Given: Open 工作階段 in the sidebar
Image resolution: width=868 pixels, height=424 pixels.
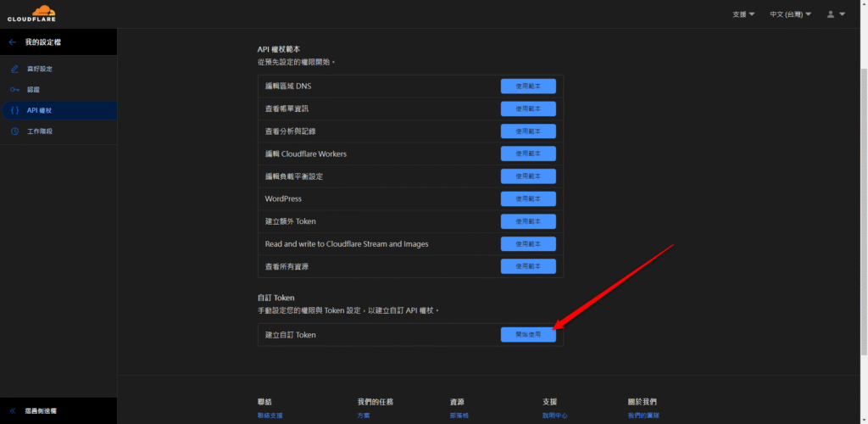Looking at the screenshot, I should click(40, 131).
